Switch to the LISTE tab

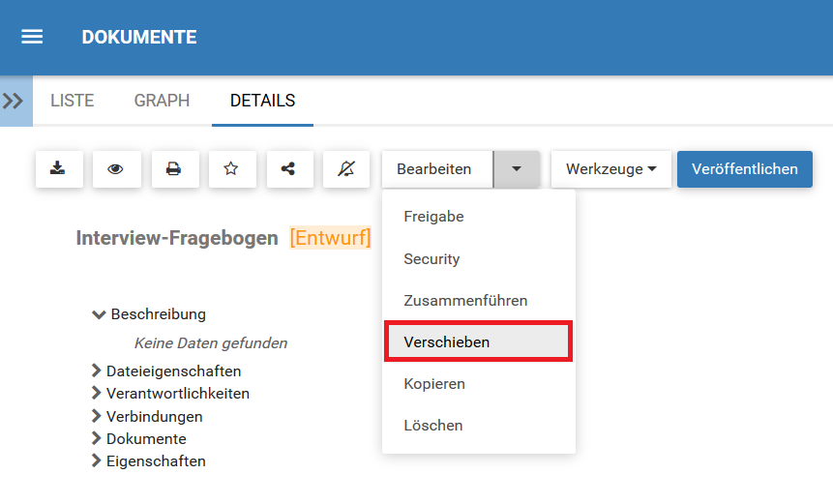pyautogui.click(x=72, y=101)
